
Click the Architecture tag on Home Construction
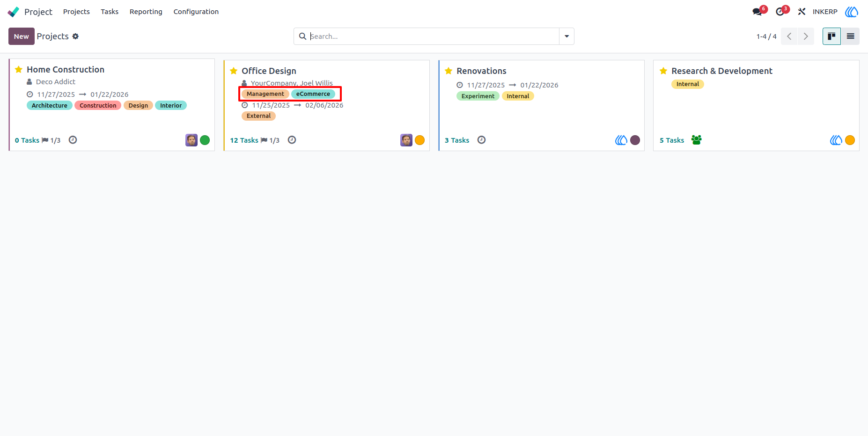50,106
